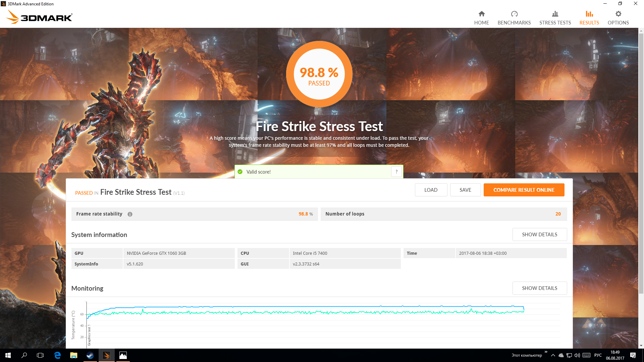Screen dimensions: 644x362
Task: Expand the hidden system tray icons
Action: [553, 355]
